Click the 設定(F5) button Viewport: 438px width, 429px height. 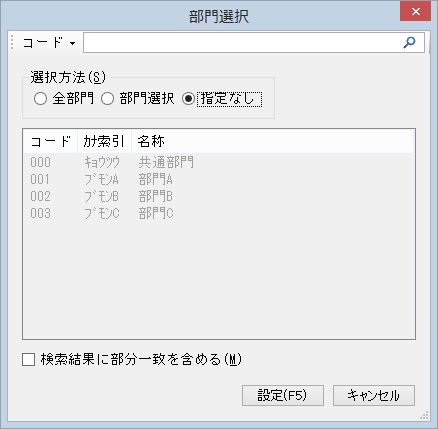tap(283, 396)
